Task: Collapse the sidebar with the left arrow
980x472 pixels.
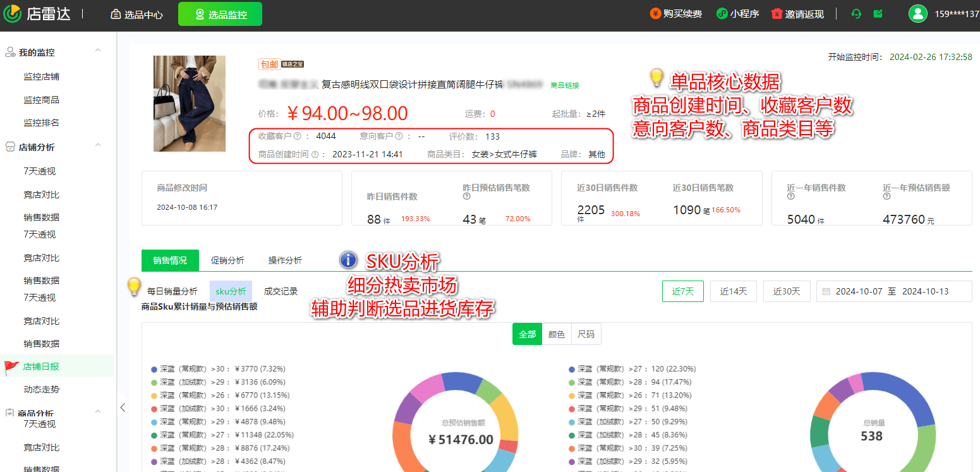Action: click(x=123, y=408)
